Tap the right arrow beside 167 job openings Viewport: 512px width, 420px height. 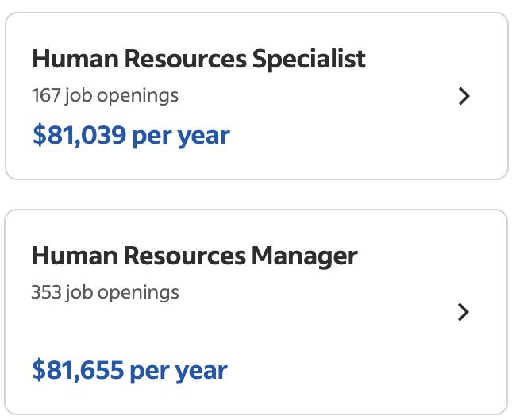tap(464, 96)
